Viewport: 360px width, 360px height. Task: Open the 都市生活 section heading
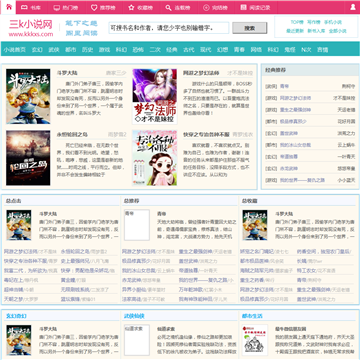click(x=252, y=316)
